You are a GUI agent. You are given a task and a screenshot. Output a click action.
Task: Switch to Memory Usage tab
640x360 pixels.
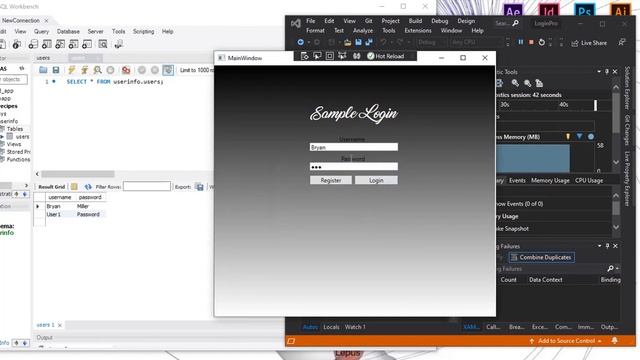click(550, 180)
